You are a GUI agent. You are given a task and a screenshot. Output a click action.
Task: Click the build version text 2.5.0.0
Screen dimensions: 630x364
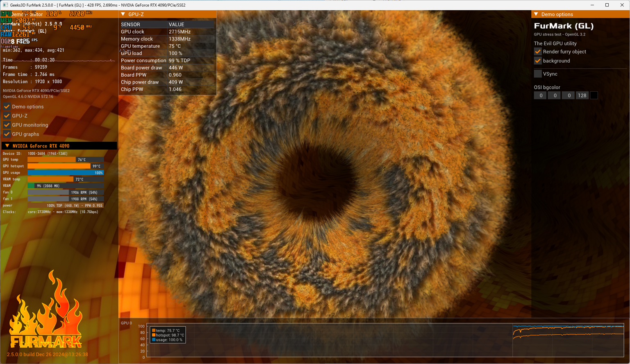click(47, 355)
